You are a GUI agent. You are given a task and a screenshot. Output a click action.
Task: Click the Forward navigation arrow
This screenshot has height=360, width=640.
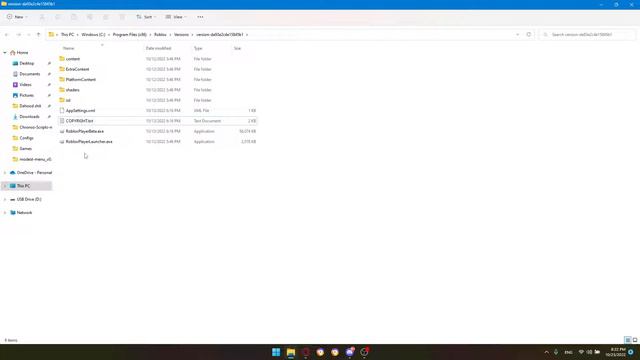click(18, 35)
